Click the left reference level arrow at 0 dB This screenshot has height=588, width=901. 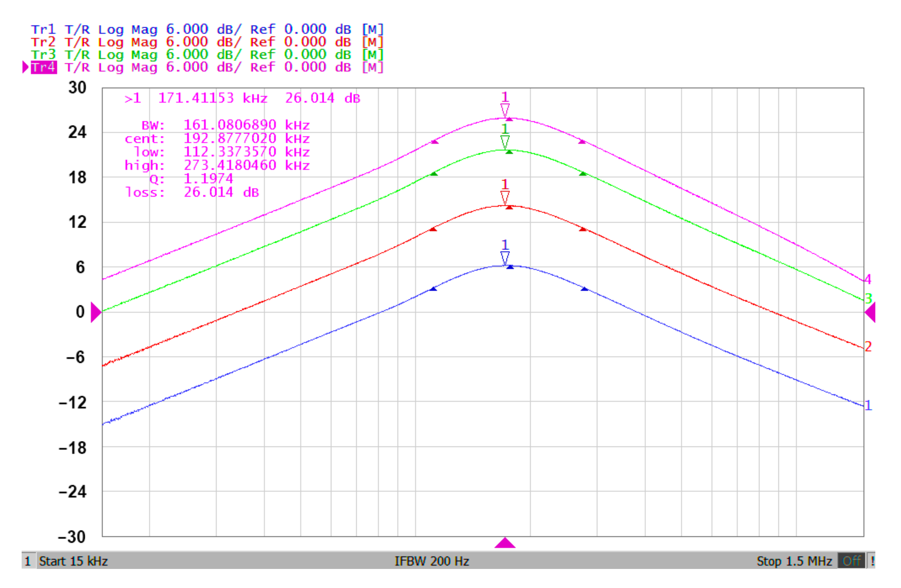(96, 312)
